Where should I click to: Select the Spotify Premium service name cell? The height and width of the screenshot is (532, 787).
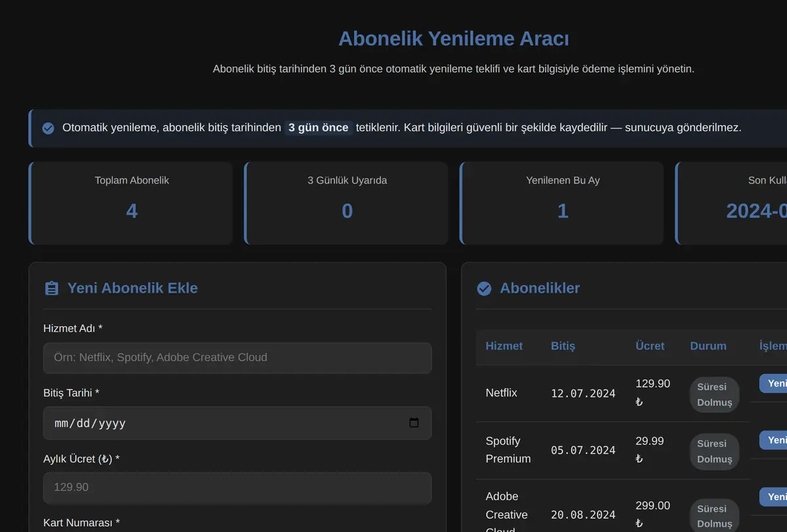(508, 450)
